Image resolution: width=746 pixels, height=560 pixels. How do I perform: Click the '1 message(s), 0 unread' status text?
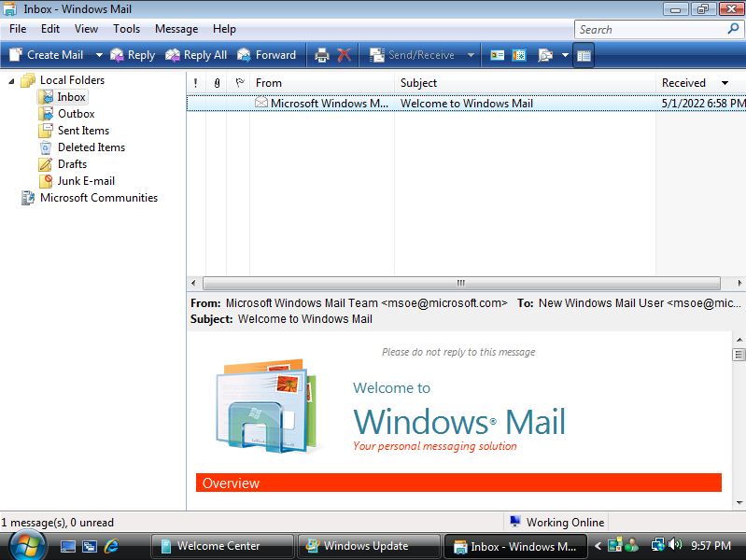(58, 523)
